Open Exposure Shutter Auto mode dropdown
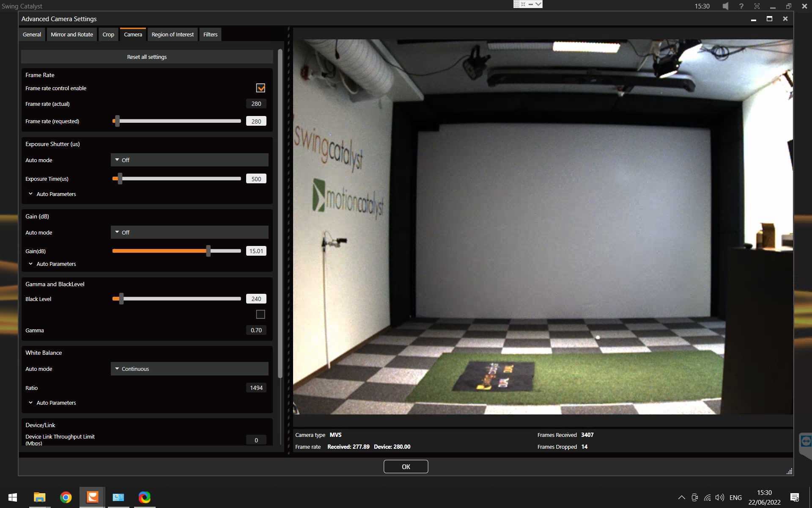The image size is (812, 508). (x=189, y=160)
